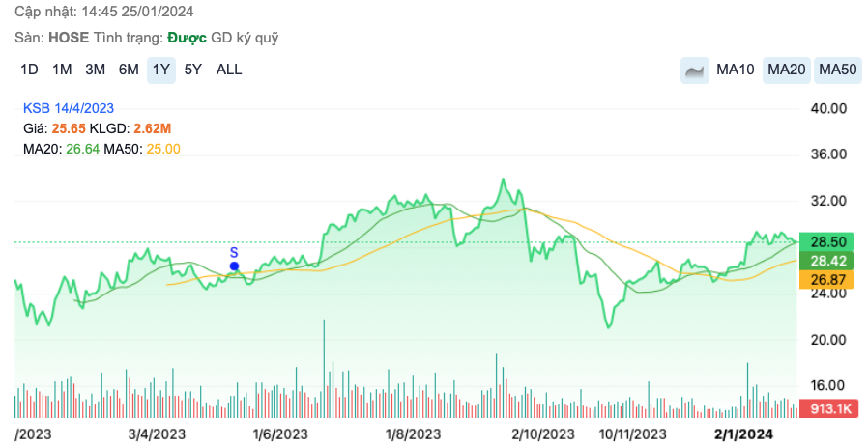Select the 1D time range

point(29,70)
